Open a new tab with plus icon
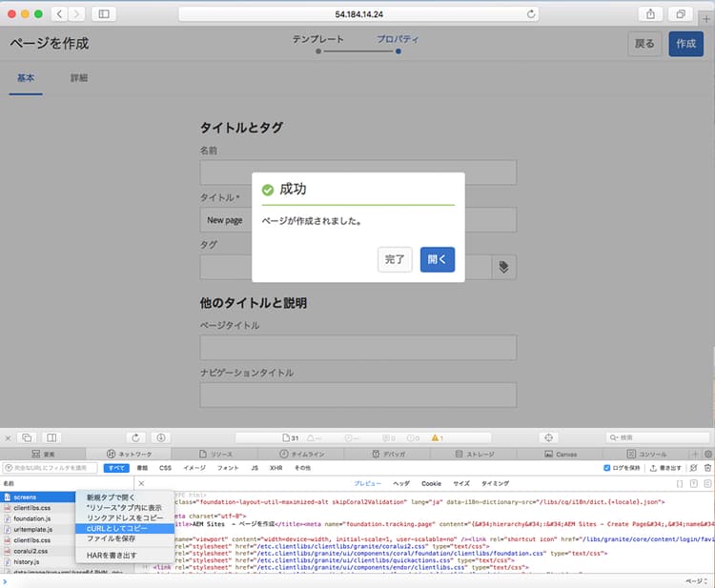 pos(706,19)
